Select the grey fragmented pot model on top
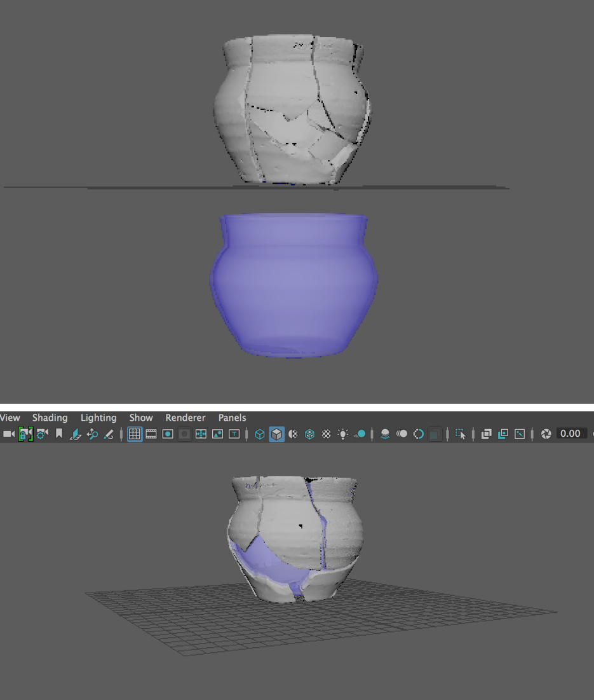This screenshot has width=594, height=700. click(x=292, y=109)
